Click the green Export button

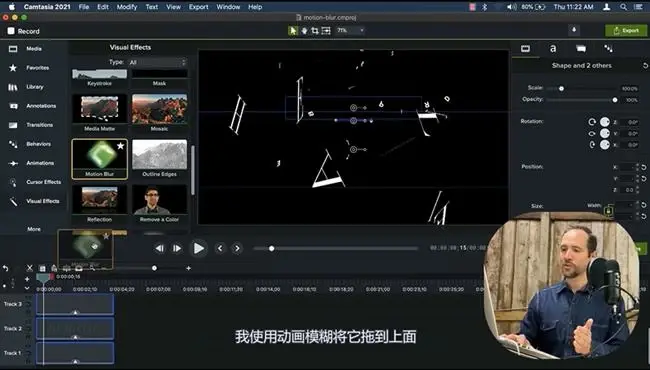pyautogui.click(x=626, y=31)
